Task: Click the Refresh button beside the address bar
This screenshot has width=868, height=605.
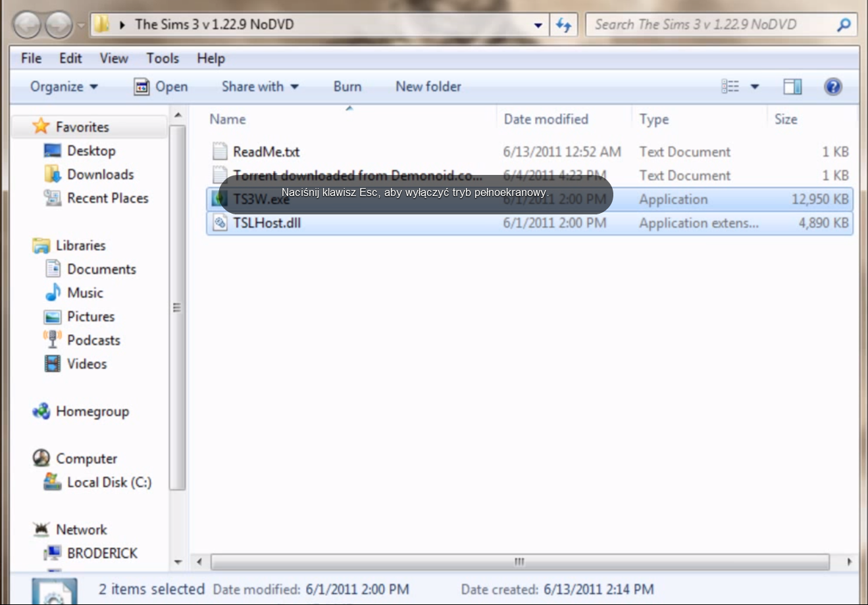Action: pos(564,25)
